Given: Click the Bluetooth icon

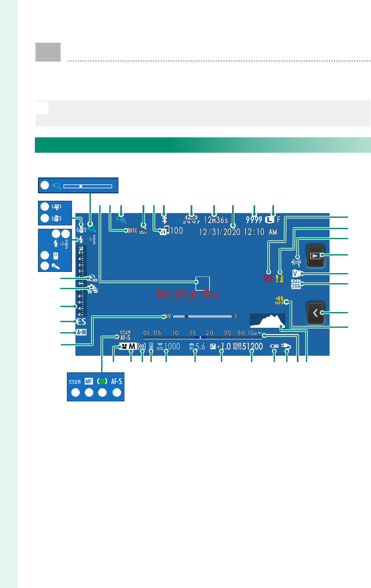Looking at the screenshot, I should (164, 219).
